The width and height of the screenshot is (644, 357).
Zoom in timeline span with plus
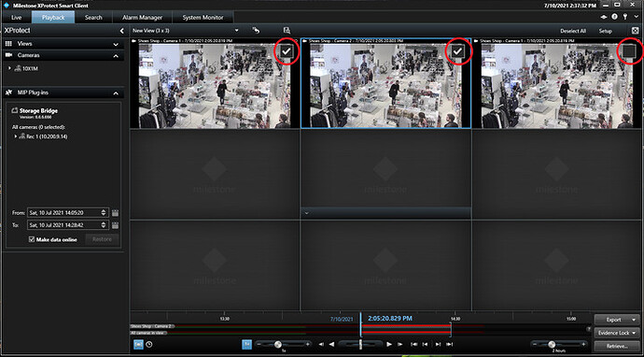coord(583,344)
